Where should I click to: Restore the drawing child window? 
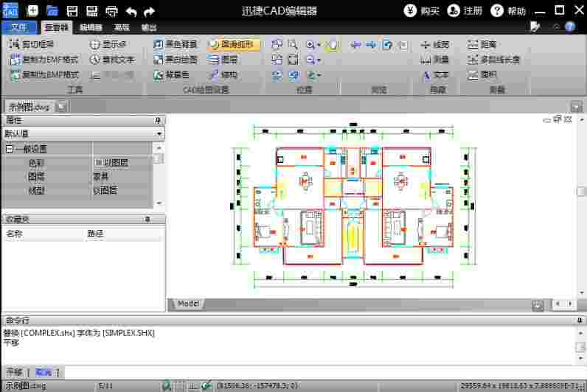point(558,119)
